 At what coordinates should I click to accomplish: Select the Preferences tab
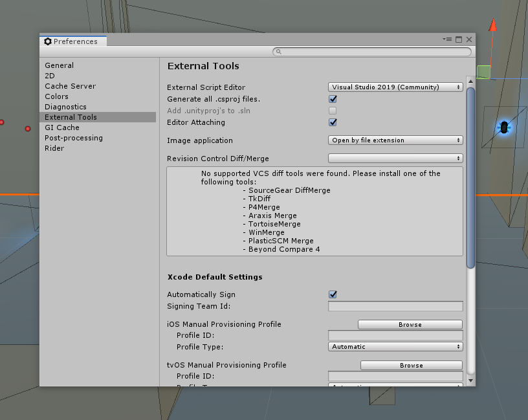pyautogui.click(x=73, y=41)
